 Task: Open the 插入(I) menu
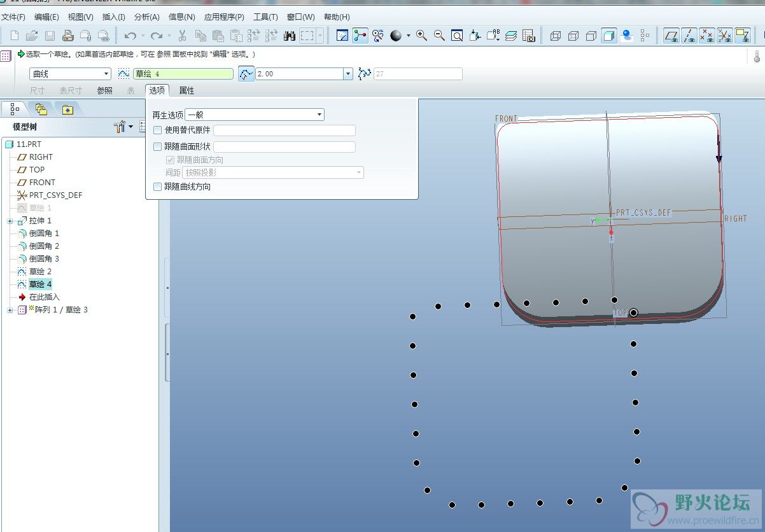[x=114, y=17]
